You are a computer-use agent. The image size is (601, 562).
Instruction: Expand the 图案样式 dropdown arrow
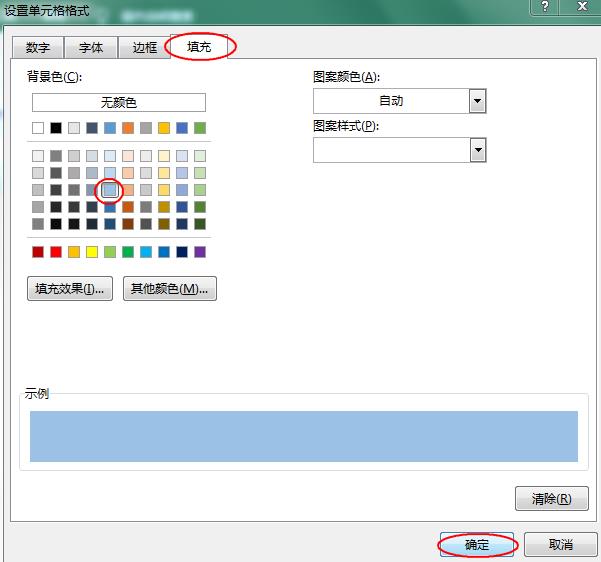477,150
